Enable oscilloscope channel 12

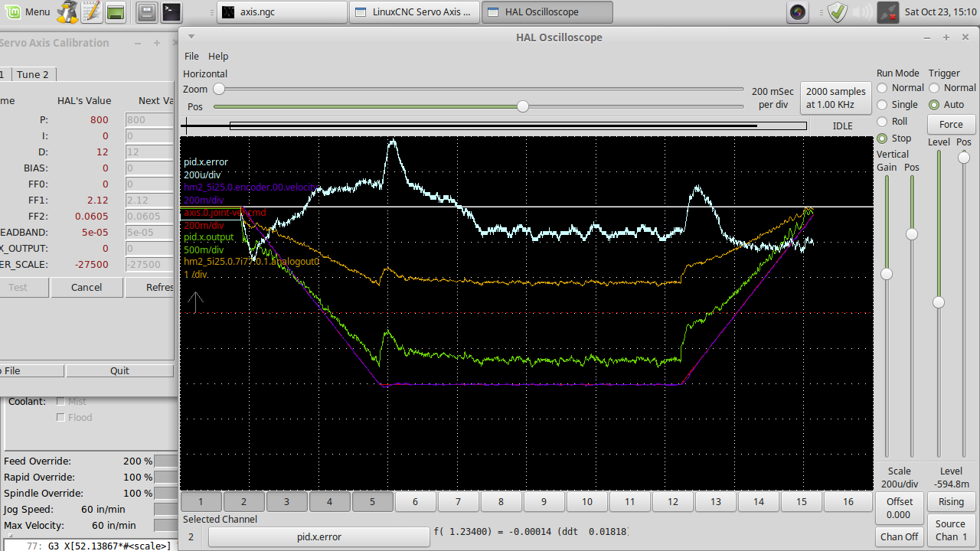point(672,502)
